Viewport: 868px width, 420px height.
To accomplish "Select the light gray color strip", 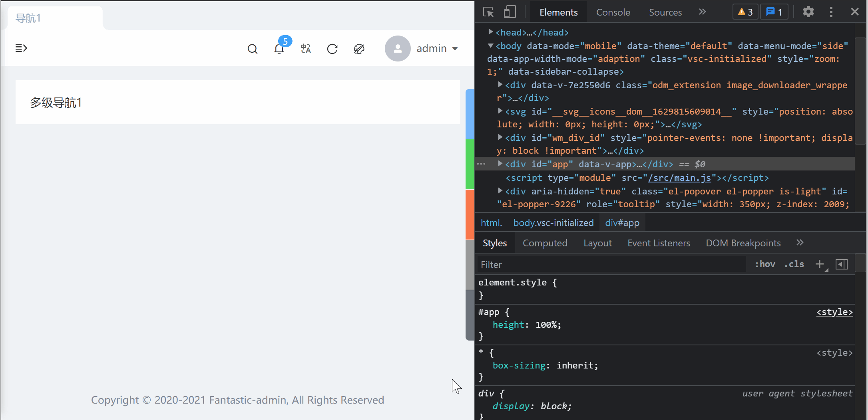I will (x=470, y=265).
